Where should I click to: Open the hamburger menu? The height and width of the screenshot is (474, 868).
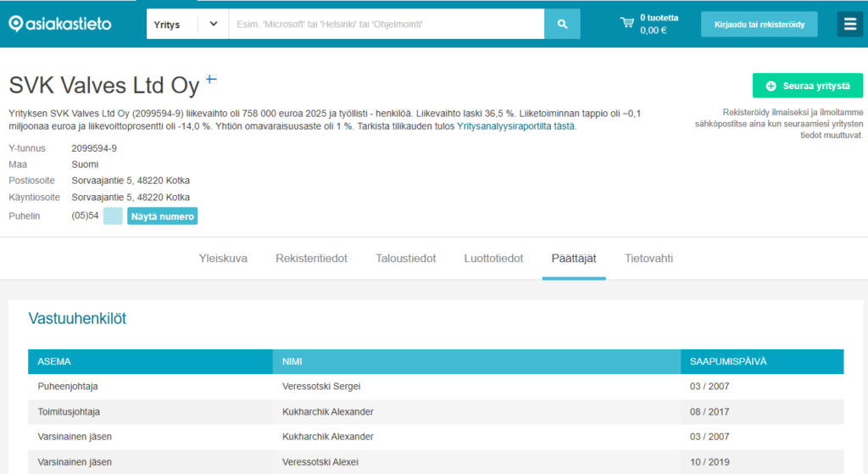[x=849, y=24]
